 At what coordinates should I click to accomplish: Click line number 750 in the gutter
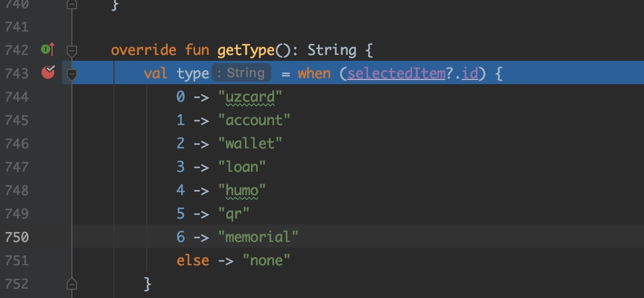click(x=17, y=237)
